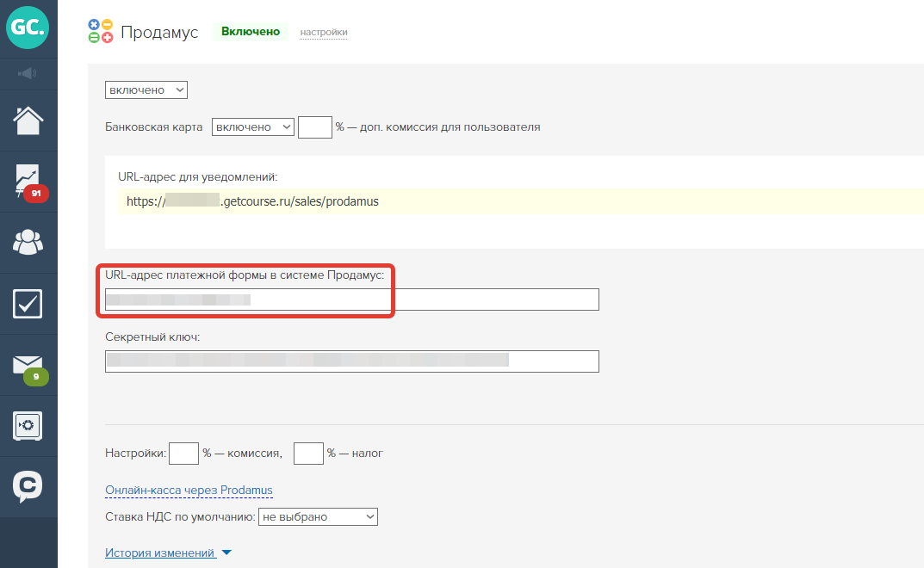Open the chat bubble icon in sidebar
The height and width of the screenshot is (568, 924).
pos(28,487)
